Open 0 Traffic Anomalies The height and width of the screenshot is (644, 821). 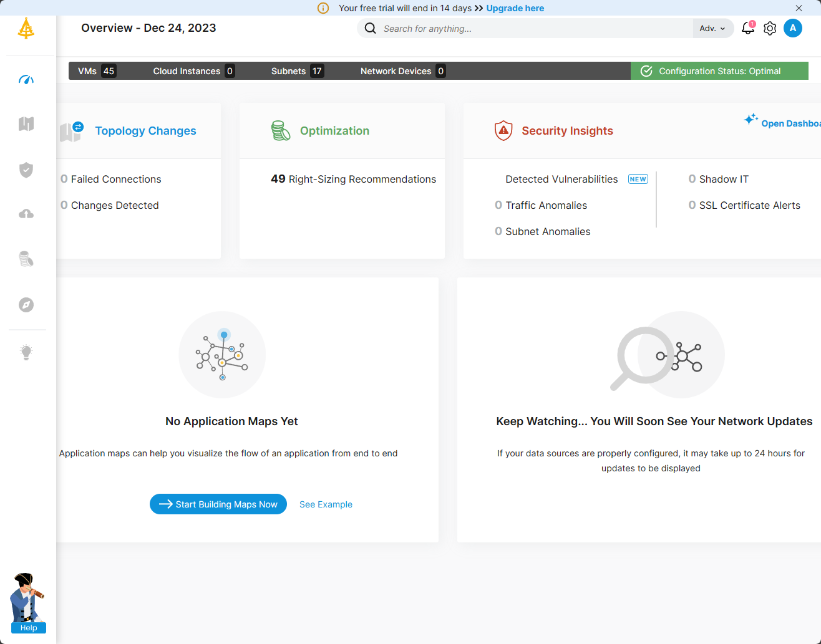point(541,205)
